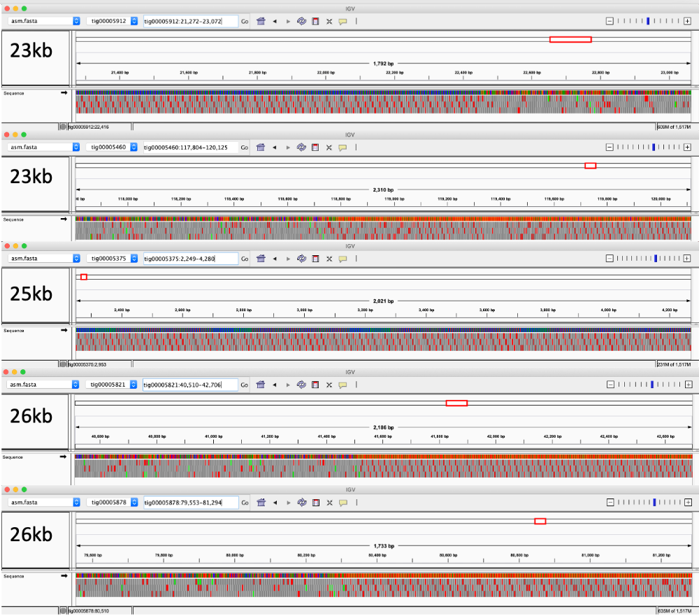
Task: Adjust zoom slider in tig00005912 window
Action: point(648,21)
